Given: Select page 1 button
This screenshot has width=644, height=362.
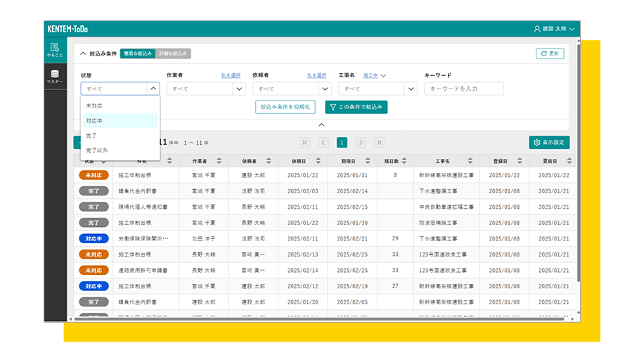Looking at the screenshot, I should pos(342,143).
